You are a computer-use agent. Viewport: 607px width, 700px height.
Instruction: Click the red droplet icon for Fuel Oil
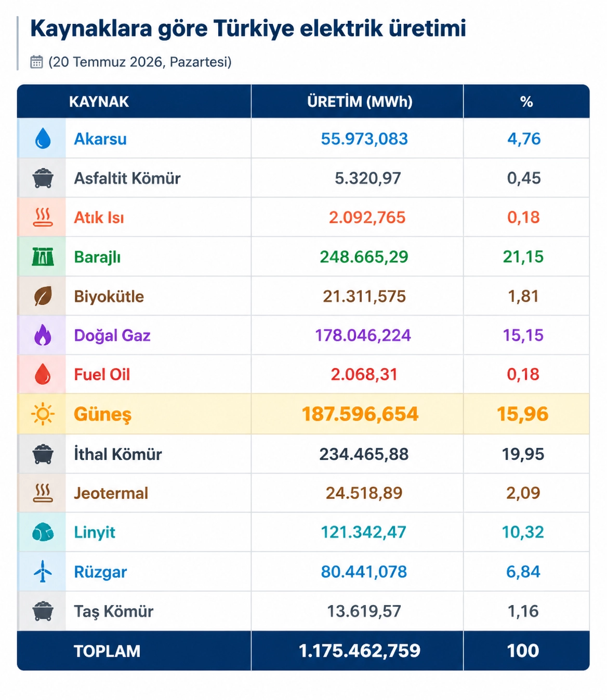[x=43, y=374]
